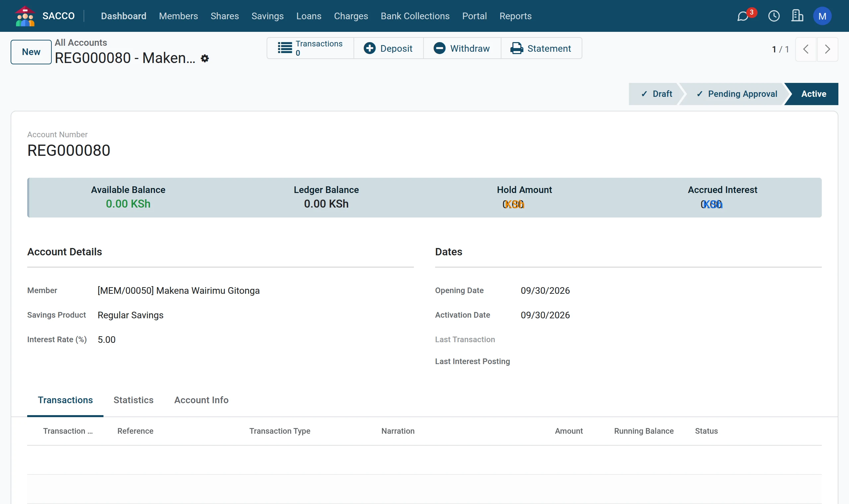
Task: Sort by the Transaction Type column header
Action: click(280, 431)
